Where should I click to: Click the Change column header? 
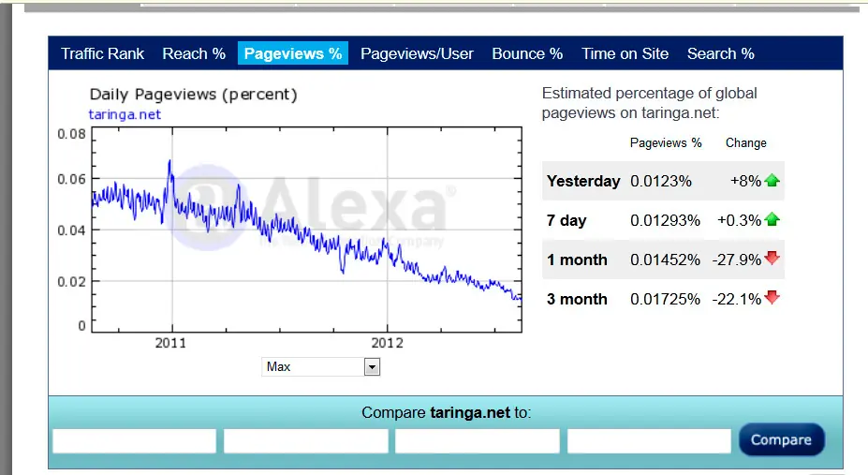tap(745, 142)
